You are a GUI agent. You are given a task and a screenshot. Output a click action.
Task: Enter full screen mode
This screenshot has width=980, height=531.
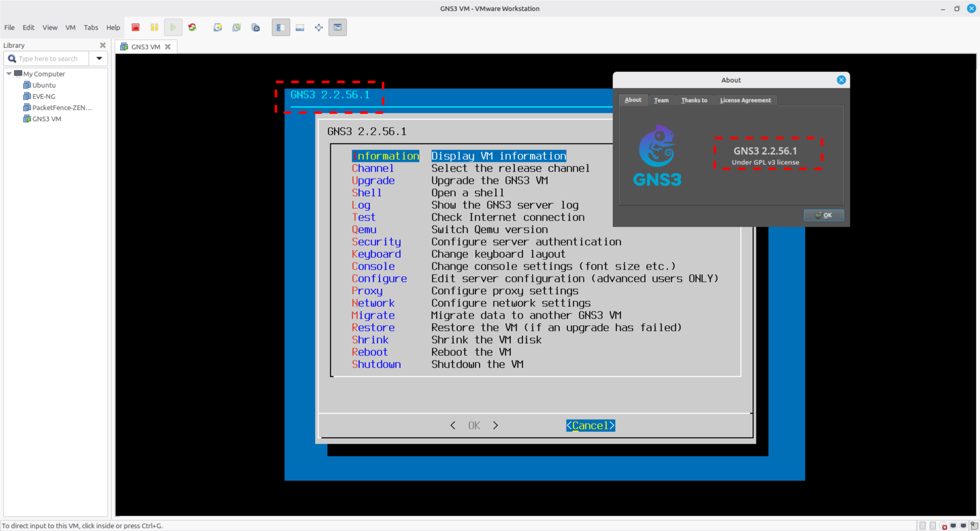point(318,27)
